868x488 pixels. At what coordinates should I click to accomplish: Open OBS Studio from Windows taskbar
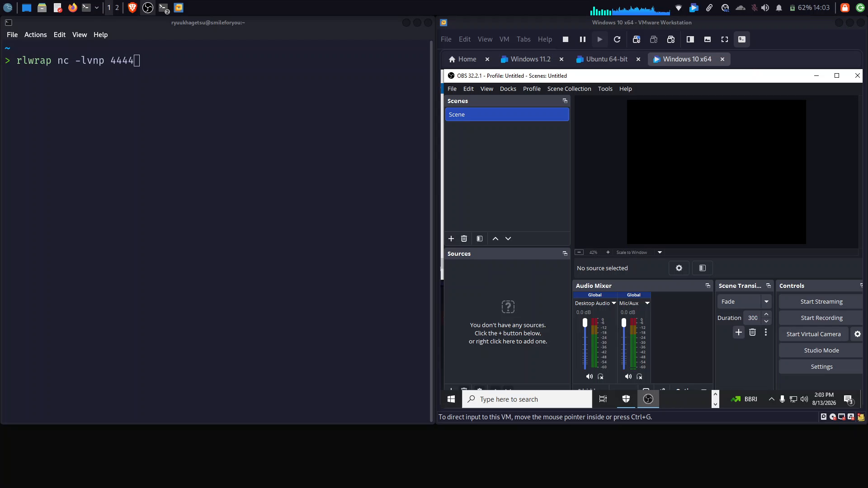[x=648, y=399]
